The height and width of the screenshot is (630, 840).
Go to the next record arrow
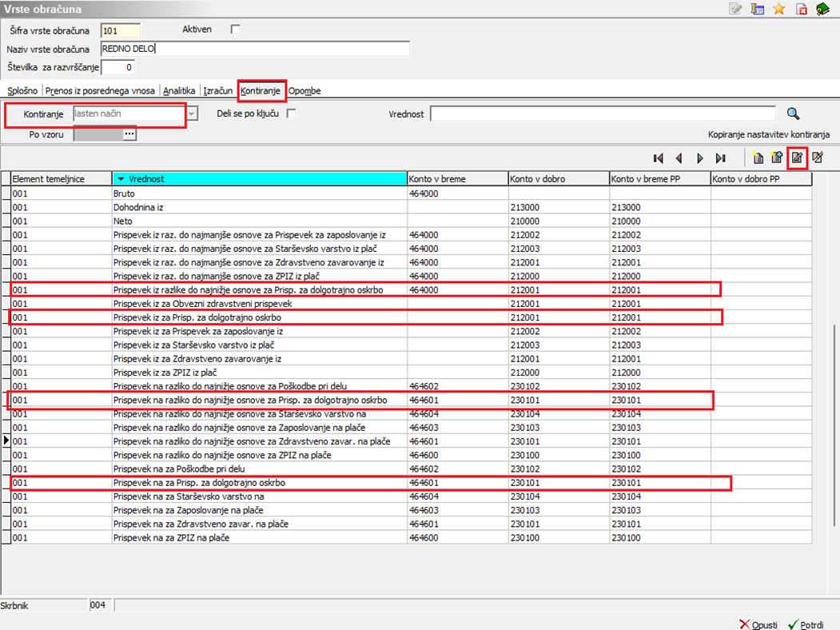[699, 158]
